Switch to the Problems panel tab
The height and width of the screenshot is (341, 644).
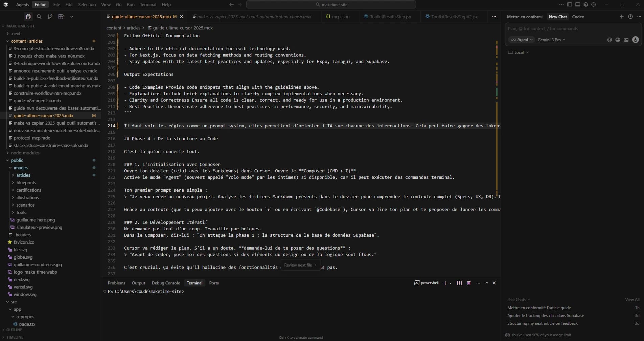[116, 283]
